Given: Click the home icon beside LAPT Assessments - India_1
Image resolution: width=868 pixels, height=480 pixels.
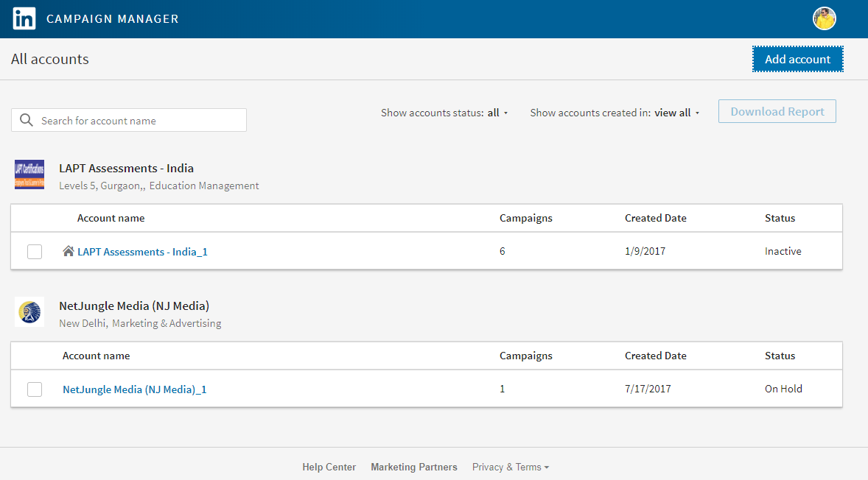Looking at the screenshot, I should click(x=68, y=252).
